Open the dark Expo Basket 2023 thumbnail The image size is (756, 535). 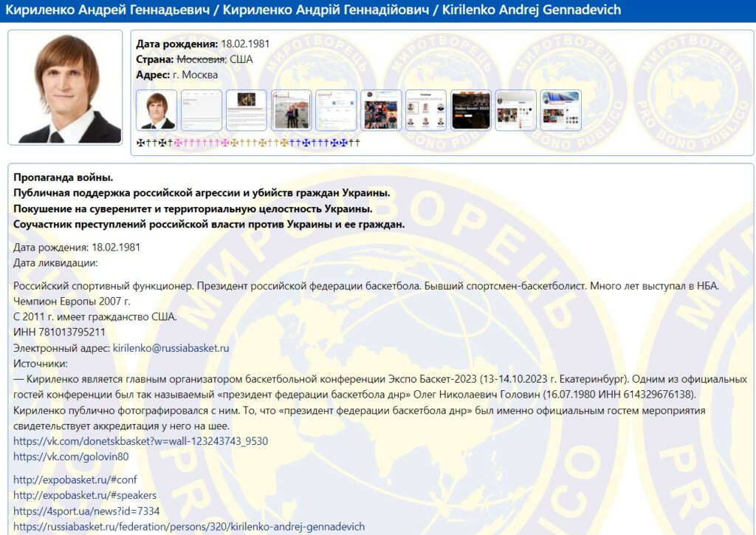(471, 111)
